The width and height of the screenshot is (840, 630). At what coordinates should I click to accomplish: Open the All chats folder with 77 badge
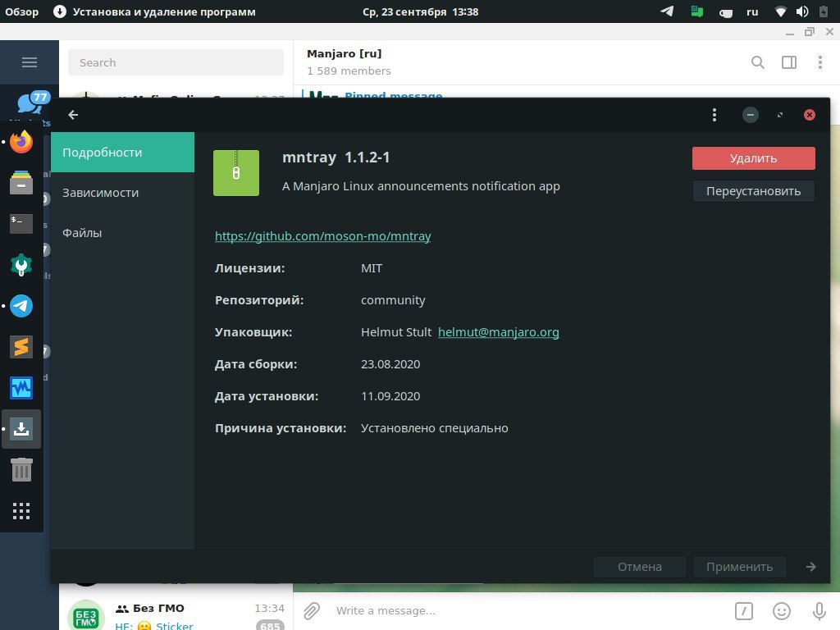tap(32, 103)
